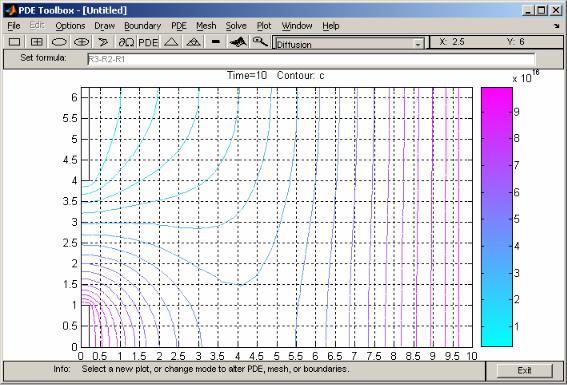Select the rectangle draw tool
The image size is (567, 385).
coord(14,42)
